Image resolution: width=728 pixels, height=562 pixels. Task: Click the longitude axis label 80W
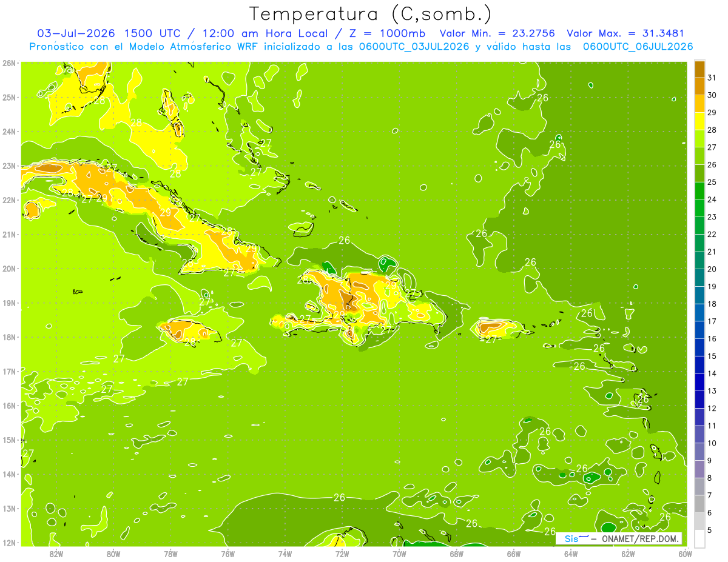113,554
